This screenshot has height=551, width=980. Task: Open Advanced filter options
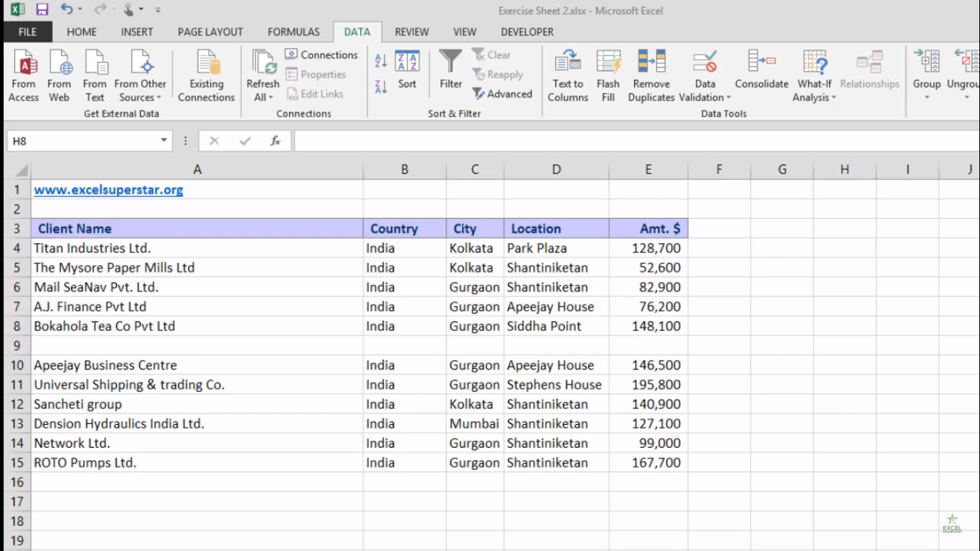pos(502,94)
